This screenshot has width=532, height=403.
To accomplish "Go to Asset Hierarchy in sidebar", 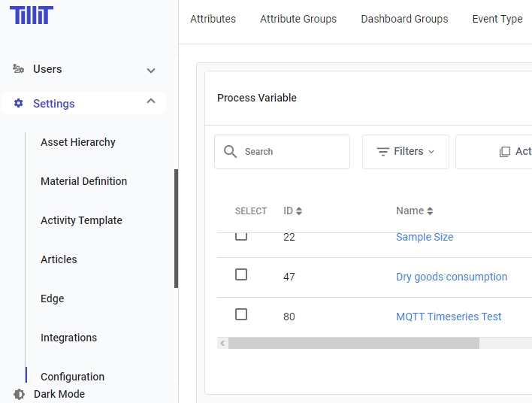I will tap(78, 142).
